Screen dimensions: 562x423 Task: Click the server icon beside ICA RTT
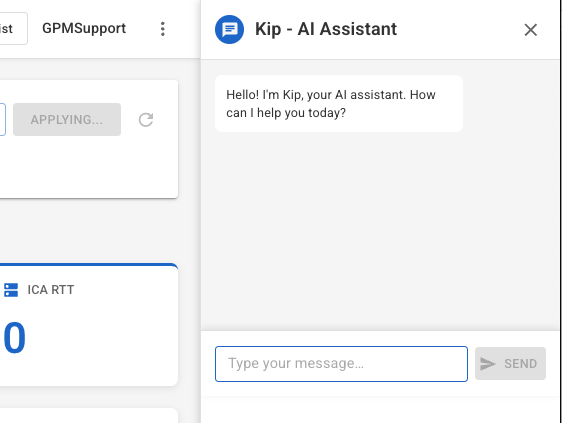point(11,290)
